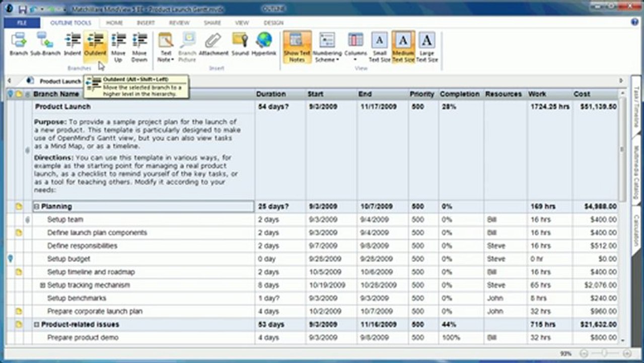Viewport: 644px width, 363px height.
Task: Click the Branch Name column header
Action: click(x=56, y=94)
